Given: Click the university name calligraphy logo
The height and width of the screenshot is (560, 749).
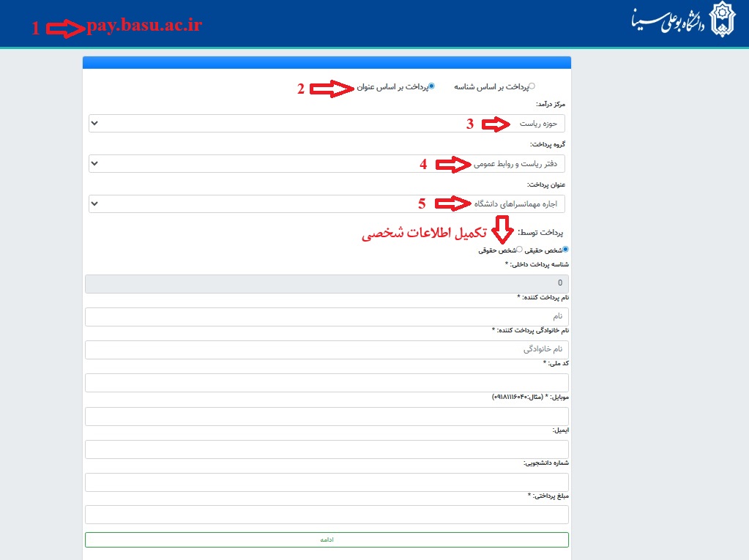Looking at the screenshot, I should coord(667,22).
